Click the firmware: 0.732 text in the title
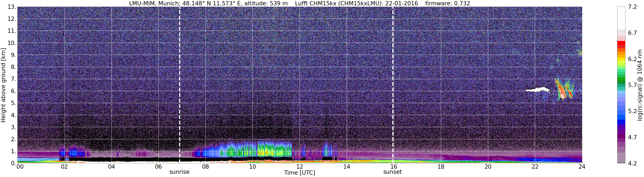The width and height of the screenshot is (644, 177). tap(448, 3)
